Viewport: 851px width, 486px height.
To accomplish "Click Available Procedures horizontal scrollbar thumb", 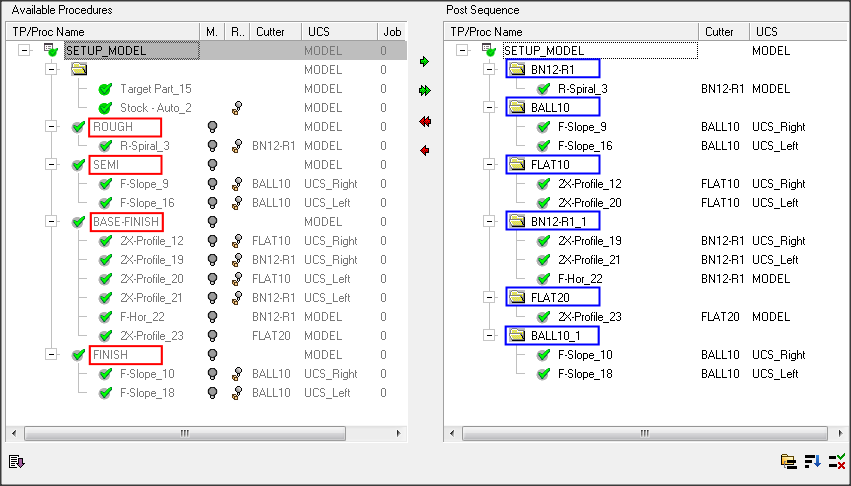I will tap(185, 433).
